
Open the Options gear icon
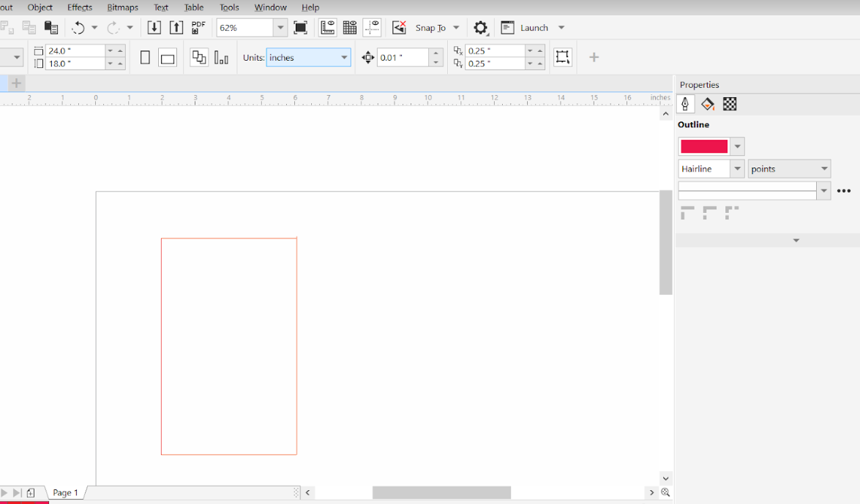(x=480, y=27)
